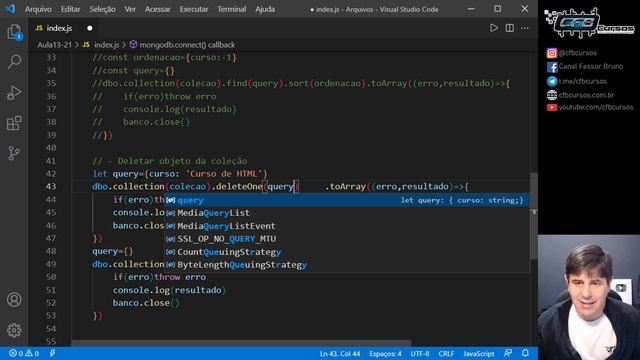Screen dimensions: 640x360
Task: Click CRLF end of line selector
Action: pyautogui.click(x=446, y=353)
